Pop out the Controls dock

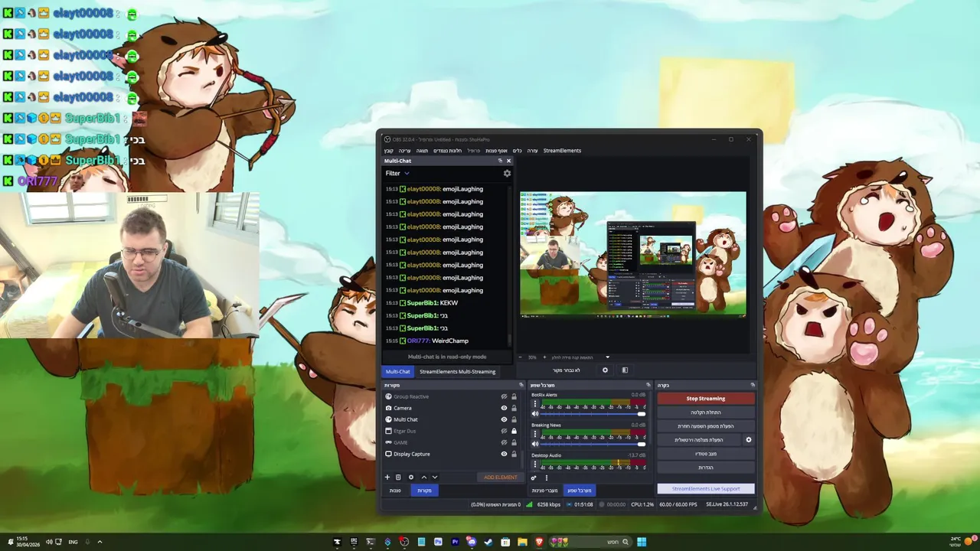click(x=753, y=385)
